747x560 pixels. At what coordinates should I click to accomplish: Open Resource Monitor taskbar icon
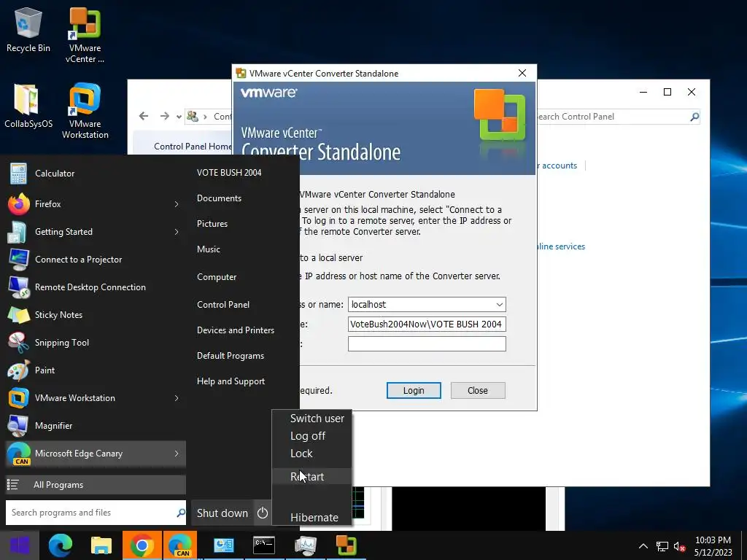tap(306, 545)
